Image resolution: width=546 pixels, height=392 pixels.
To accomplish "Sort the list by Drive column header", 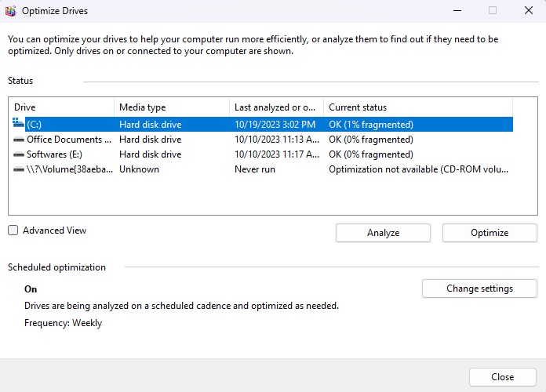I will [61, 107].
